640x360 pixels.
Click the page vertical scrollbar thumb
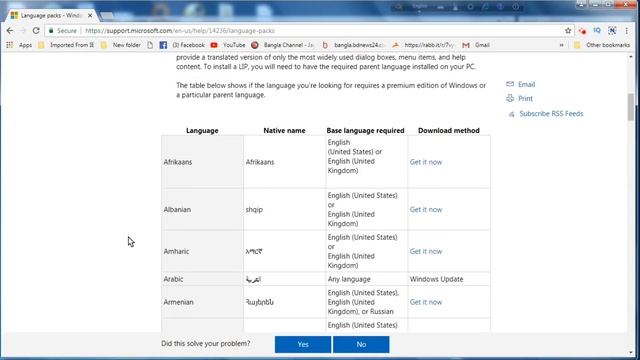pos(631,107)
